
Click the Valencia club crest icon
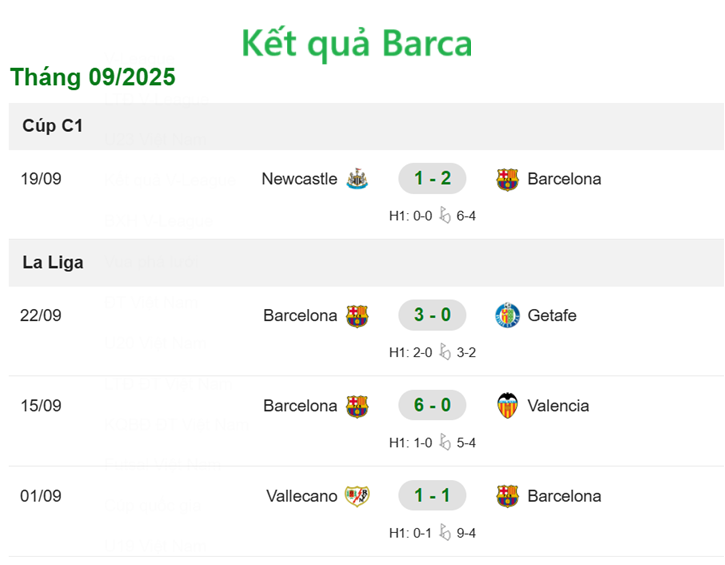[508, 406]
